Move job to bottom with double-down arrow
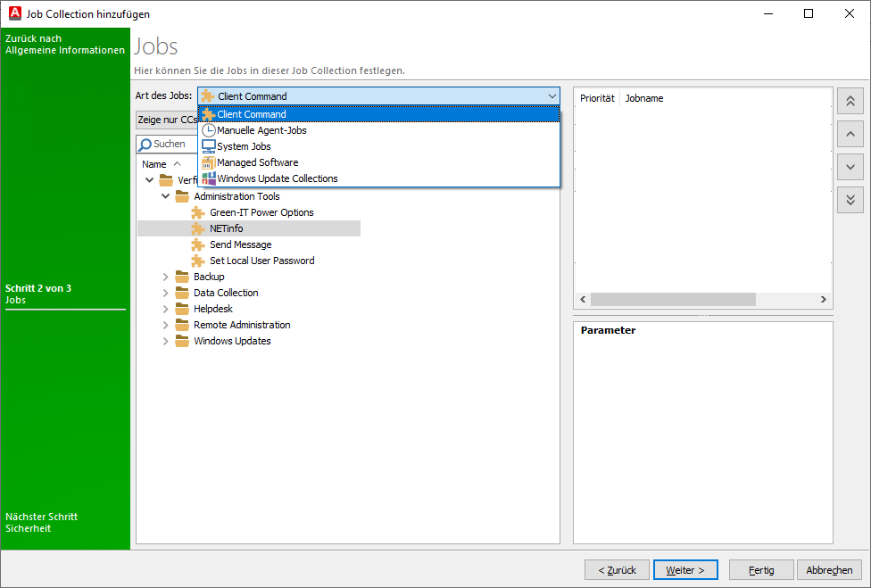 (x=850, y=199)
